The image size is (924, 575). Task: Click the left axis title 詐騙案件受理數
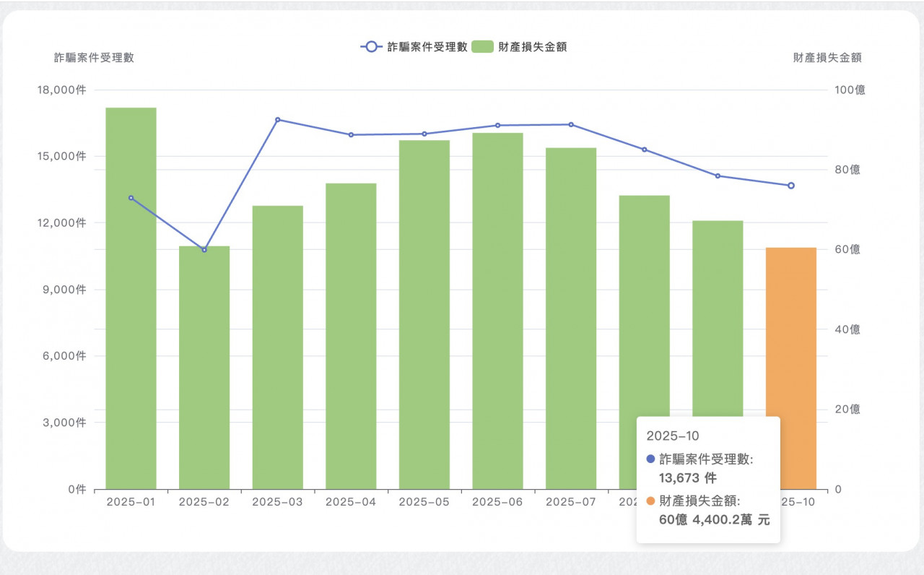coord(94,58)
